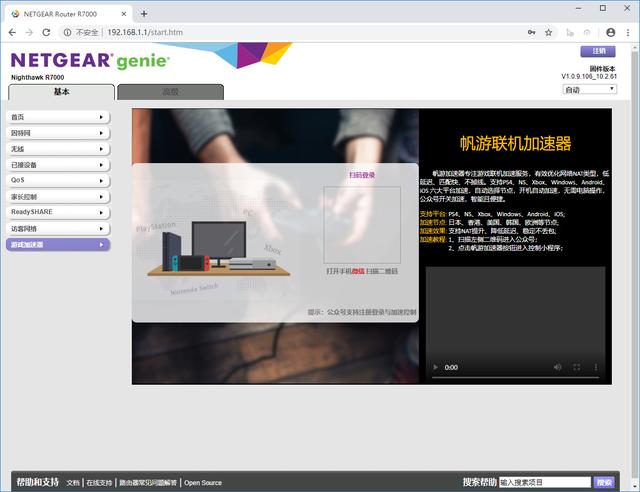Open 在线支持 online support link
The image size is (640, 492).
[99, 483]
